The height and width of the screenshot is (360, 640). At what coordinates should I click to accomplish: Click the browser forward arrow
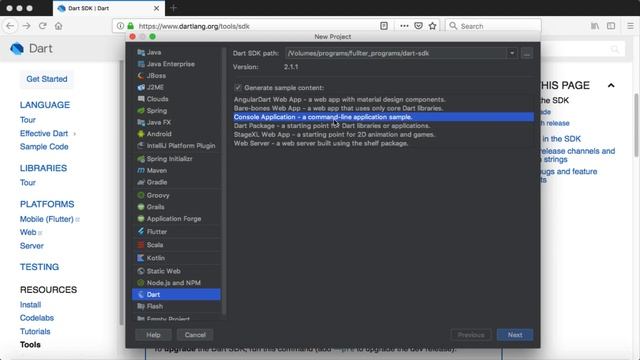tap(27, 26)
